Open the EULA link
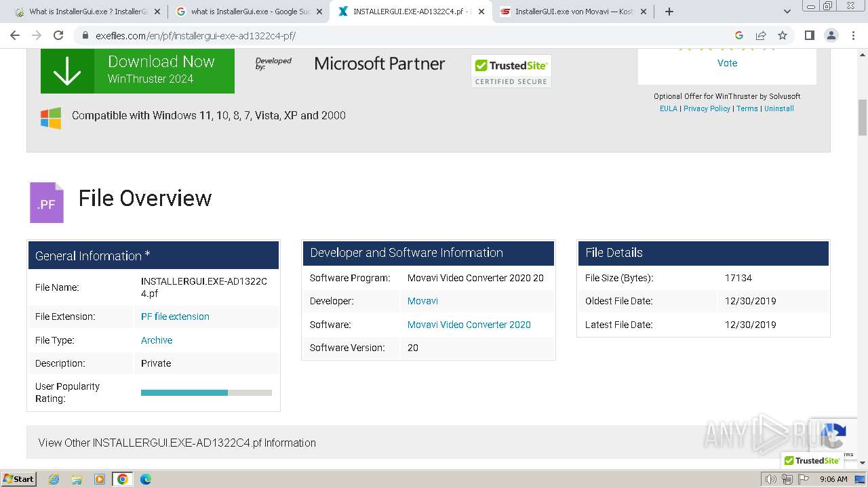Viewport: 868px width, 488px height. 669,108
